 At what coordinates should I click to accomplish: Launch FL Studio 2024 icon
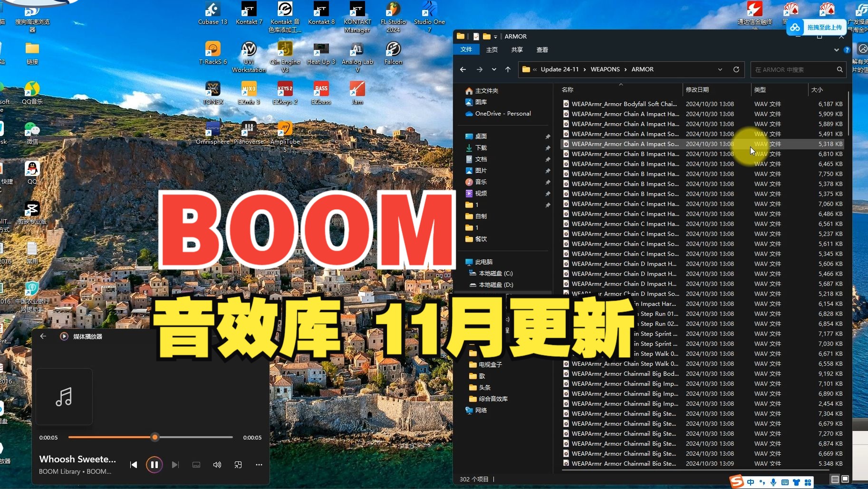pyautogui.click(x=393, y=17)
